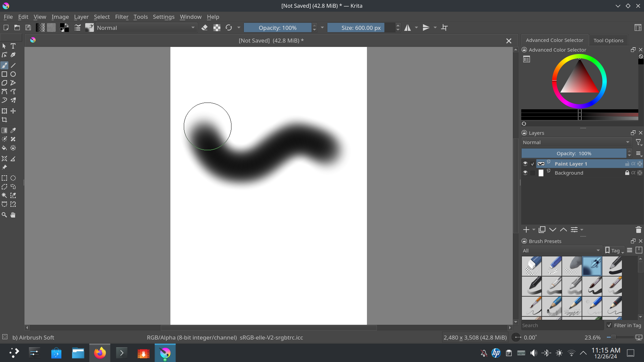Image resolution: width=644 pixels, height=362 pixels.
Task: Click horizontal mirror tool icon
Action: click(x=408, y=28)
